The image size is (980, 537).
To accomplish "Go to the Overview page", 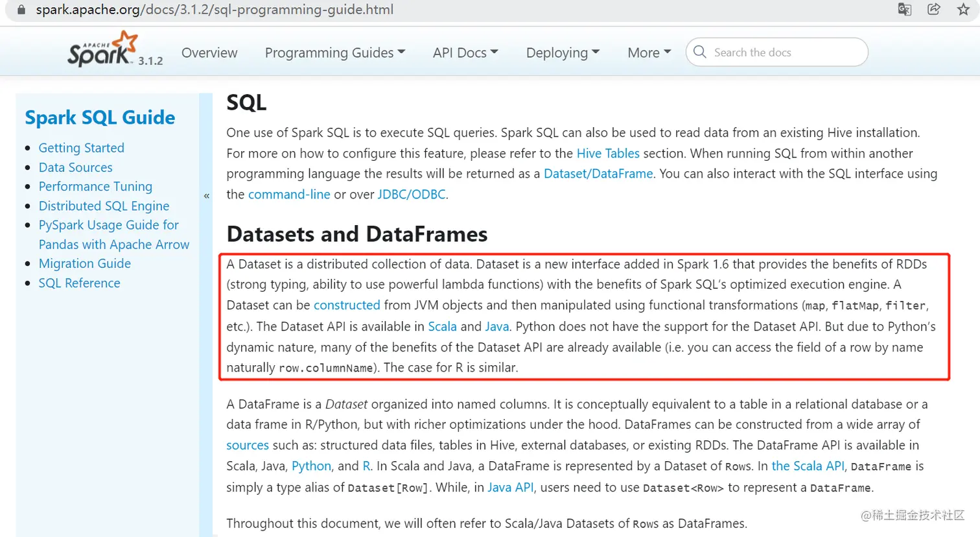I will [x=209, y=53].
